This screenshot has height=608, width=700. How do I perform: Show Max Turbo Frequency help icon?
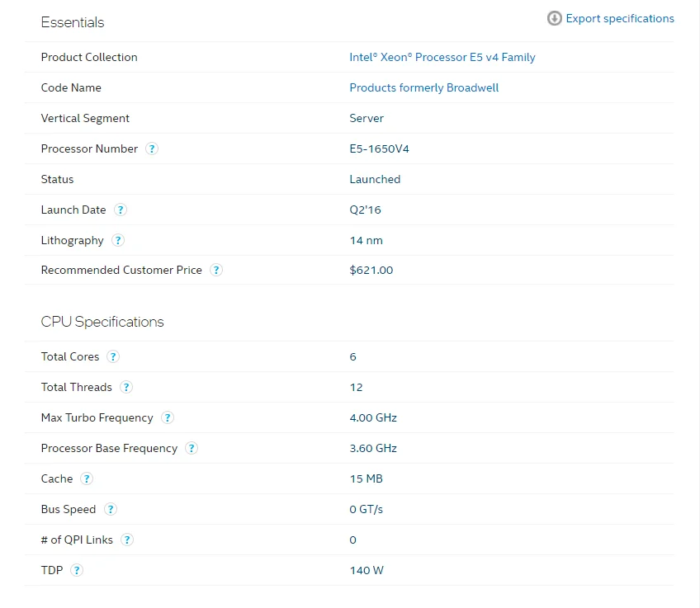pos(168,418)
